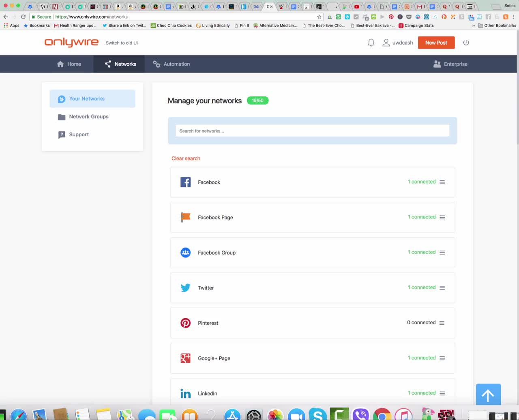Click the New Post button
Screen dimensions: 519x420
(436, 42)
